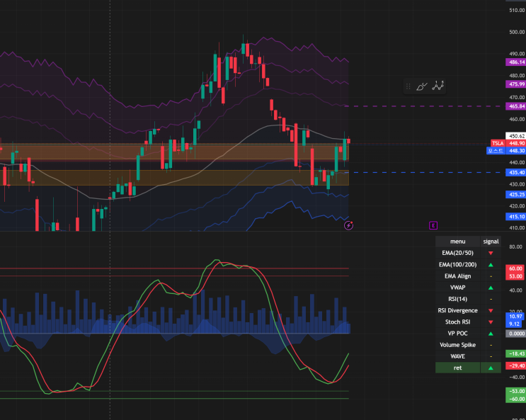Click the red -29.40 oscillator value

(x=515, y=366)
